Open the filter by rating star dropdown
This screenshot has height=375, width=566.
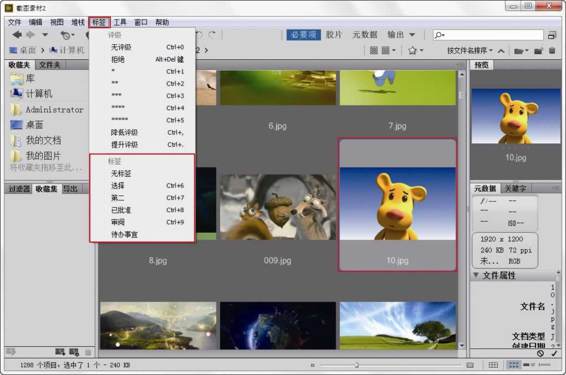click(415, 50)
